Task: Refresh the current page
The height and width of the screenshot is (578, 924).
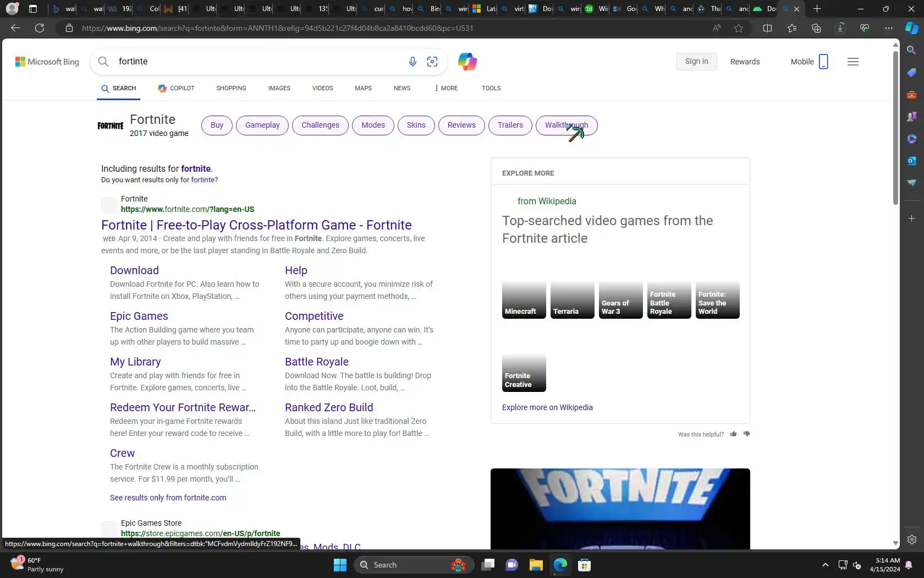Action: 40,28
